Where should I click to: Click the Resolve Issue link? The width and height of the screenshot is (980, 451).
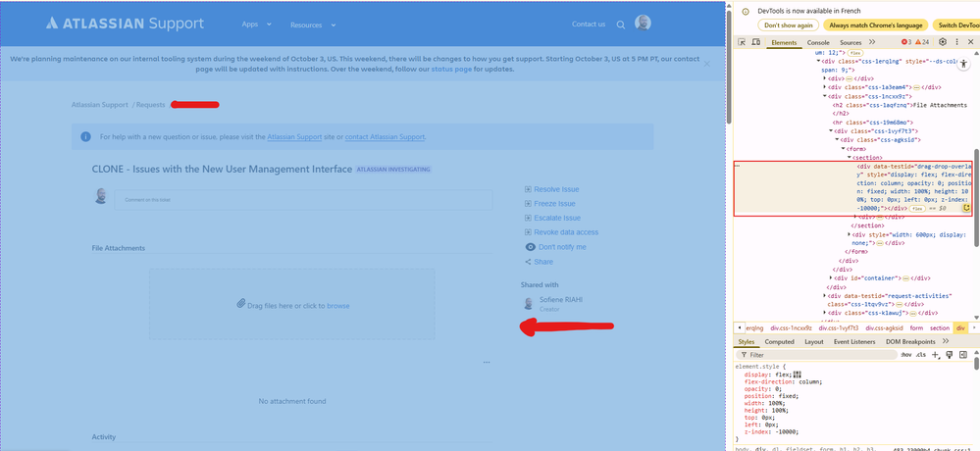point(556,189)
